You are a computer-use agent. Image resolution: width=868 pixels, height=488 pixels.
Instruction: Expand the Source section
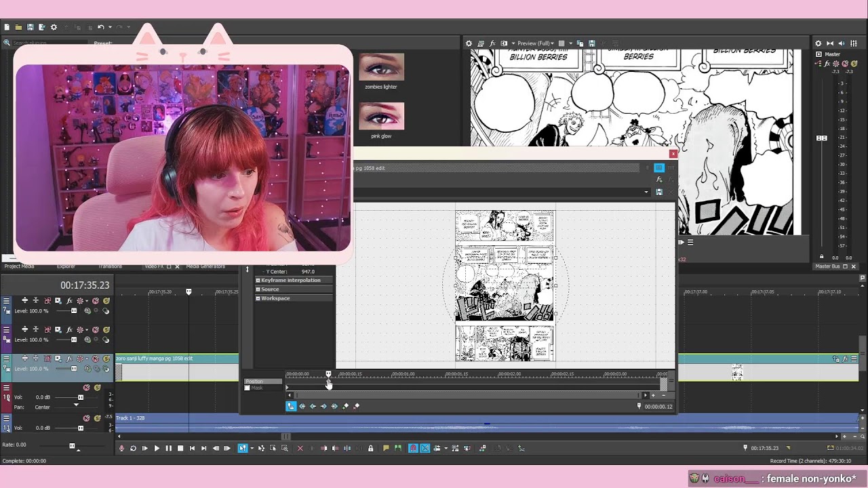click(x=258, y=289)
